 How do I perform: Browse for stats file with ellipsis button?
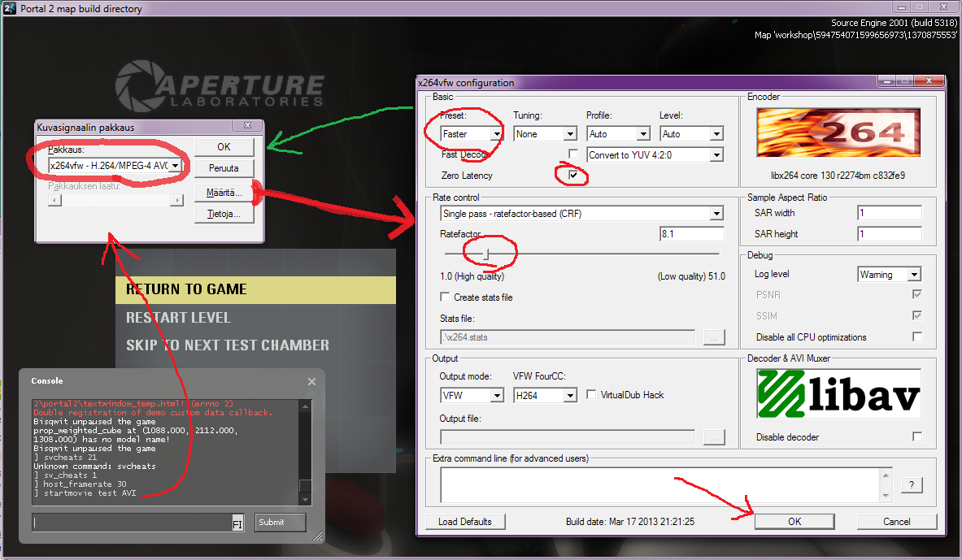[x=714, y=337]
